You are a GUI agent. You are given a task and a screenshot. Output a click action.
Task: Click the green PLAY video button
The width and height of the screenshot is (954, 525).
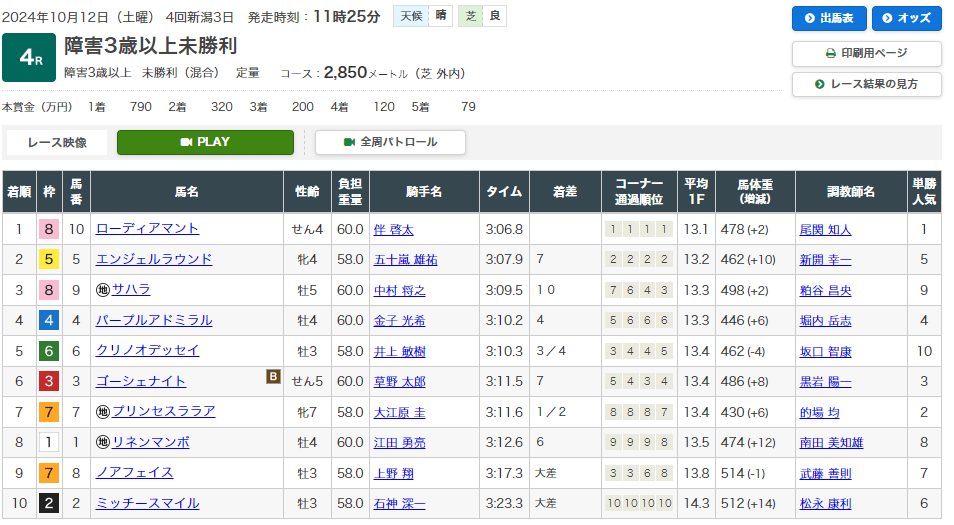click(205, 142)
